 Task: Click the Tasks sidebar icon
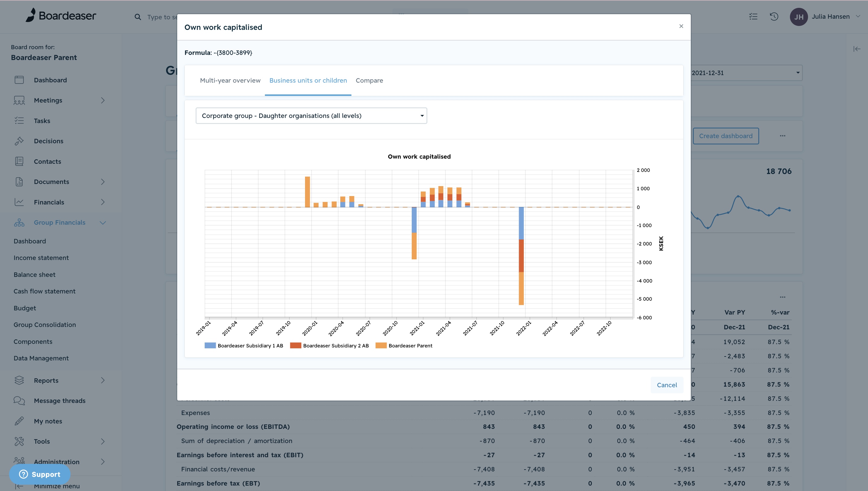[x=19, y=120]
